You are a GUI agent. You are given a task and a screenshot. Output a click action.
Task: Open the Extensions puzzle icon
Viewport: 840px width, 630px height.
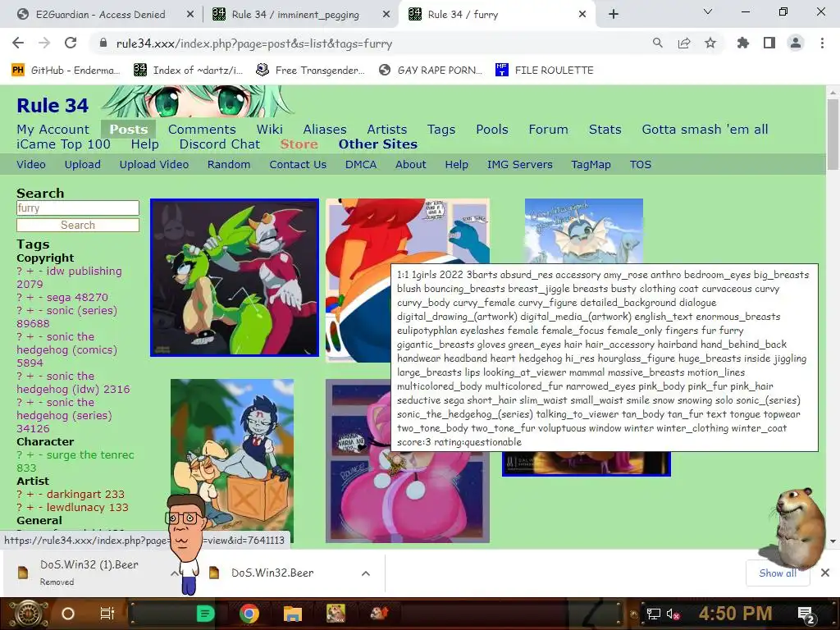742,43
